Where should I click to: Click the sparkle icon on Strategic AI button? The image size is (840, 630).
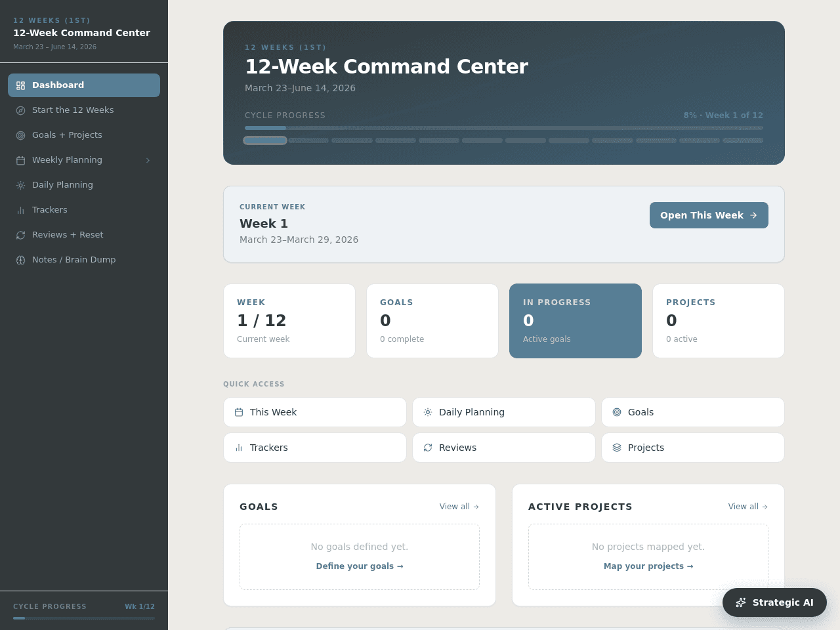[741, 602]
